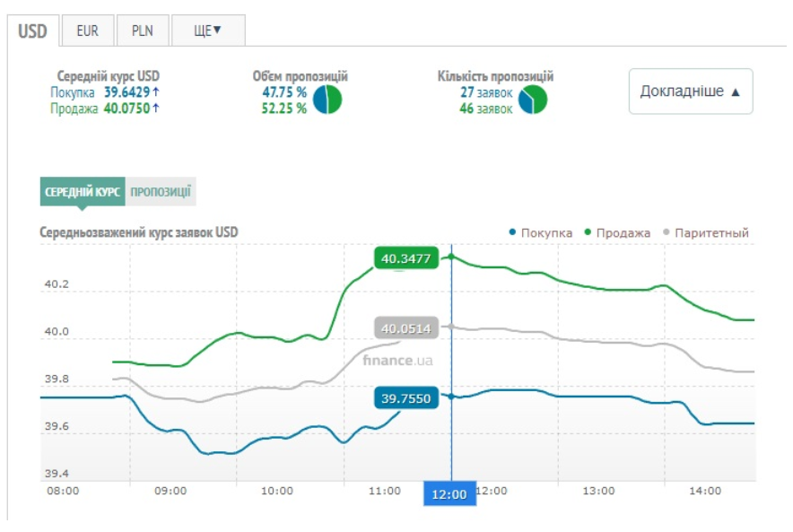Switch to the EUR tab
The width and height of the screenshot is (793, 532).
(x=87, y=31)
